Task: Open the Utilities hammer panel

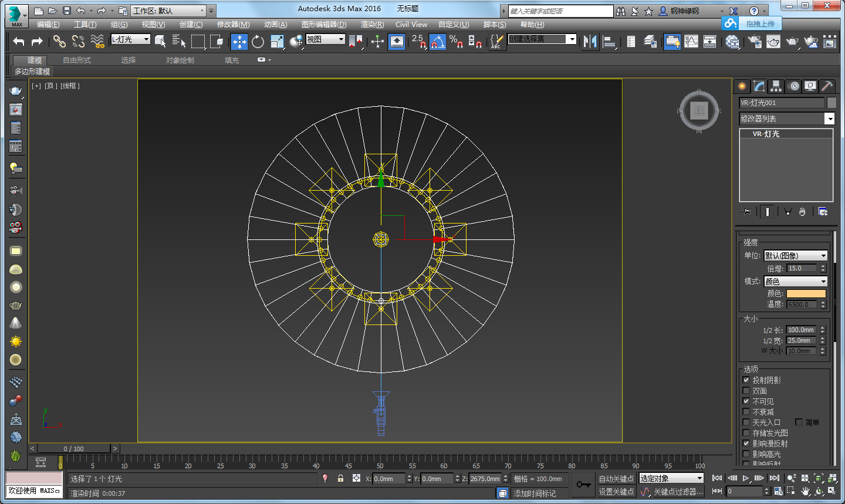Action: (827, 86)
